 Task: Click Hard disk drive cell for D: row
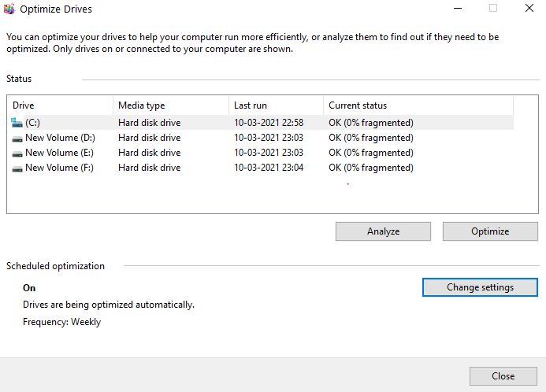point(150,138)
